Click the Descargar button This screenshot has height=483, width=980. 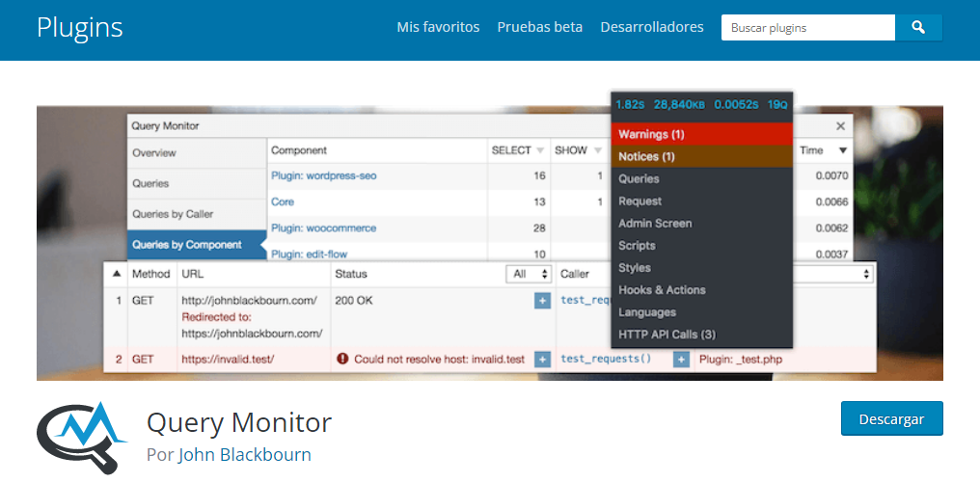click(892, 418)
